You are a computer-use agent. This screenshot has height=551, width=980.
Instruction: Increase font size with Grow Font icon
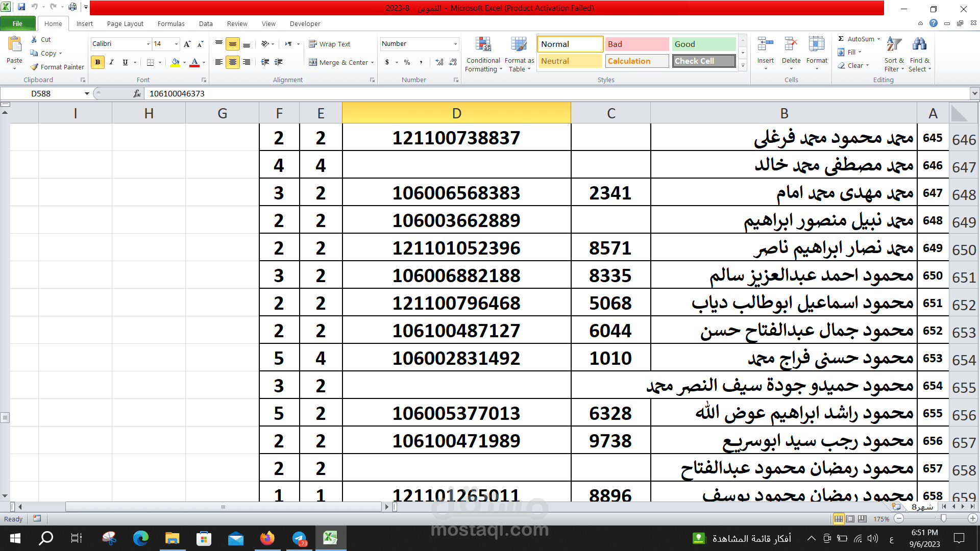pyautogui.click(x=187, y=44)
